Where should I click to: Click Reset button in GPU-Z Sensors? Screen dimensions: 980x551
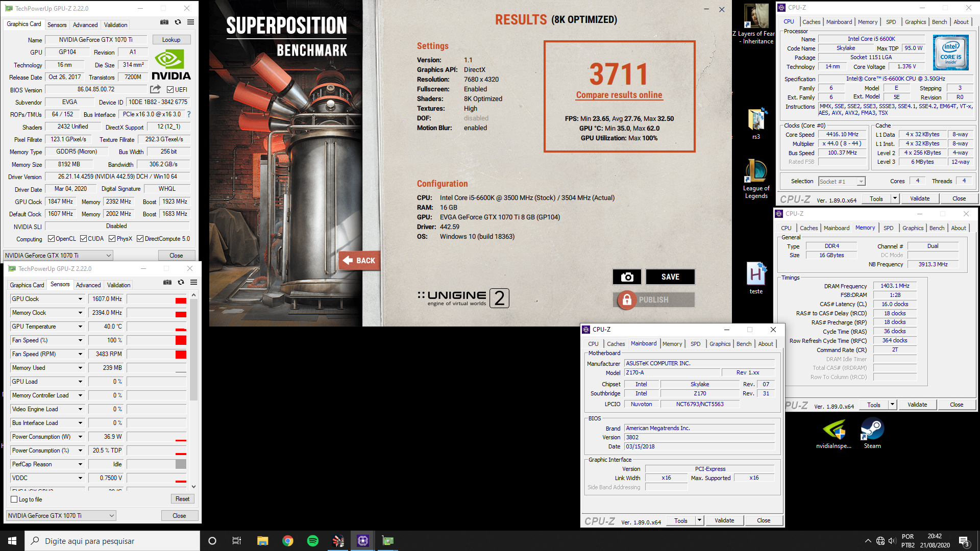coord(182,499)
